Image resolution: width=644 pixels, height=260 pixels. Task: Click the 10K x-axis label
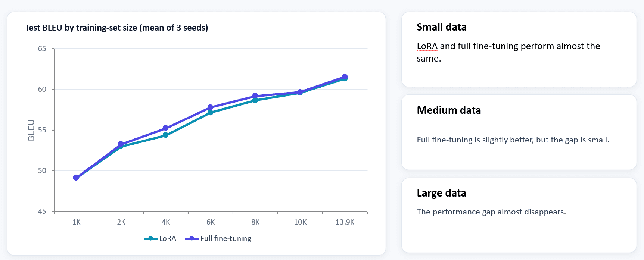tap(300, 222)
